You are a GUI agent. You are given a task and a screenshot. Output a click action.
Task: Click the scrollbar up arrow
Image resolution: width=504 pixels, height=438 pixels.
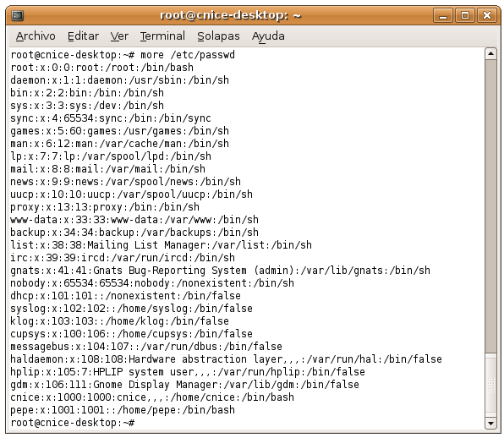tap(490, 53)
